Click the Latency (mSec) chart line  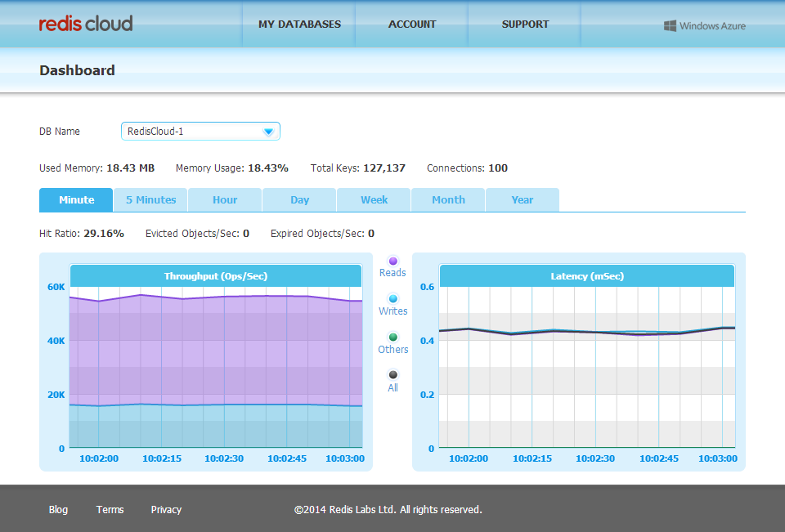point(587,331)
